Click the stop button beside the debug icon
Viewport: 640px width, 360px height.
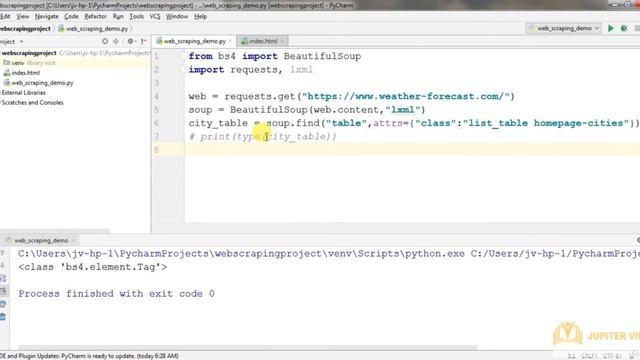click(x=637, y=28)
